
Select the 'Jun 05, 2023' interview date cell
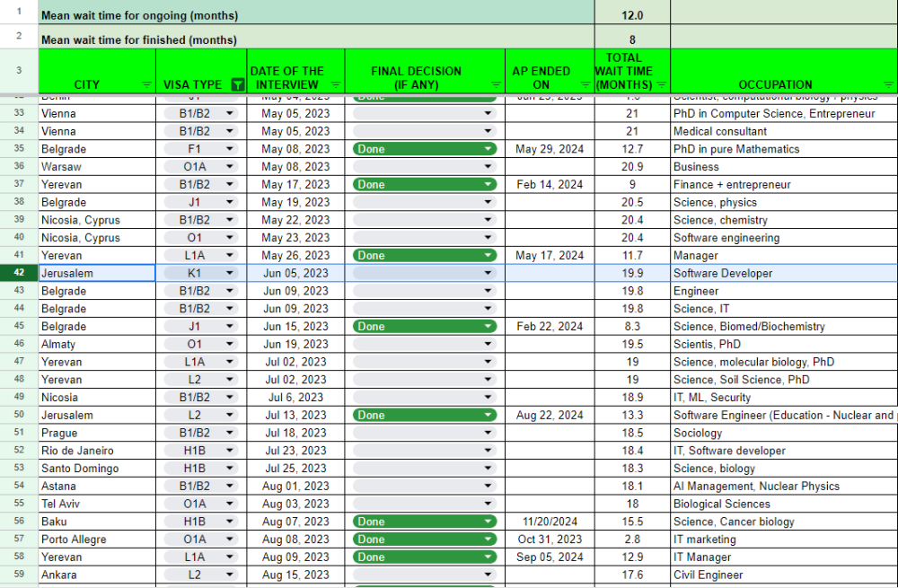click(295, 273)
